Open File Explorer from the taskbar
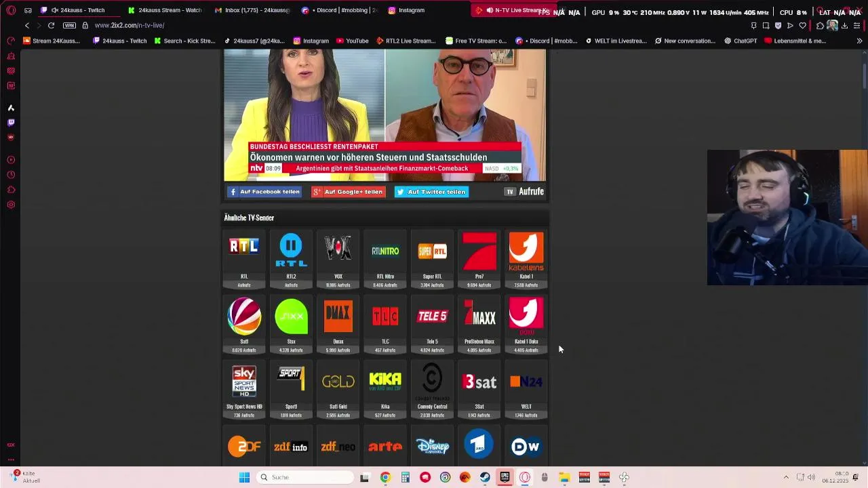Viewport: 868px width, 488px height. pos(564,477)
